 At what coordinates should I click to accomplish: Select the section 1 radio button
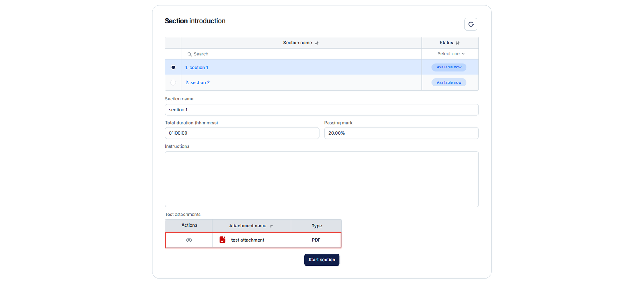click(x=173, y=67)
